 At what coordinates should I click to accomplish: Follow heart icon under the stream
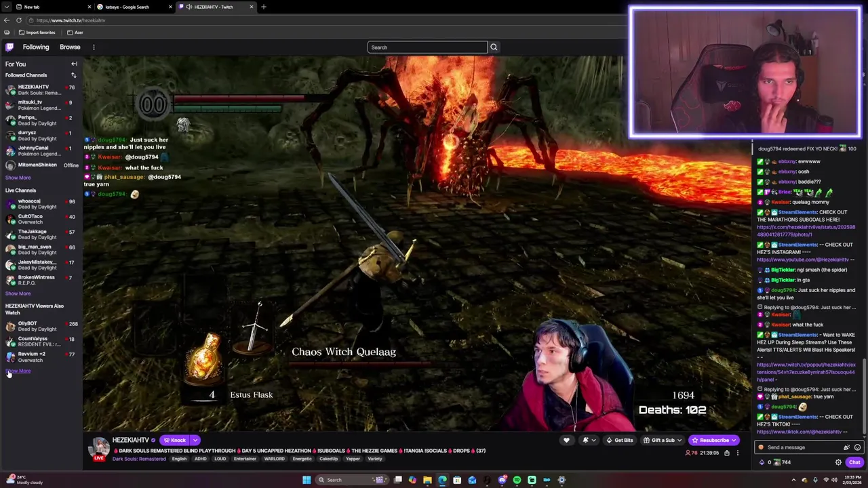[566, 441]
